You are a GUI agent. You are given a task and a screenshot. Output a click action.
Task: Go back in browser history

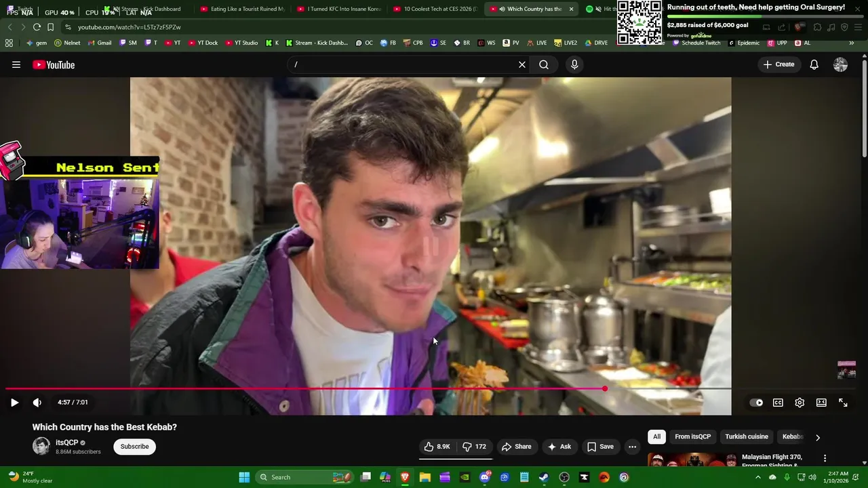click(x=9, y=27)
